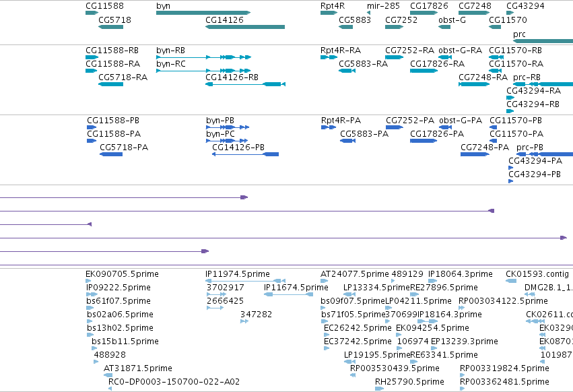Click EST AT31871.5prime
573x392 pixels.
point(108,375)
